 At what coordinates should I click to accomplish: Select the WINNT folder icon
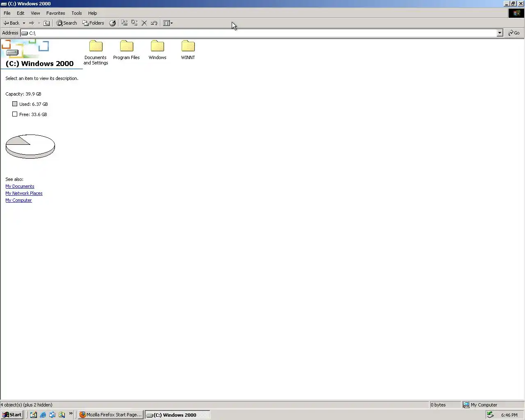click(x=188, y=46)
